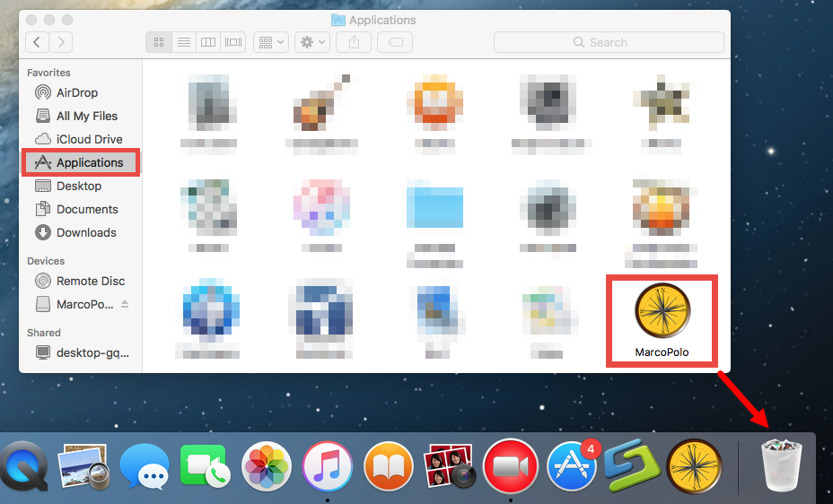This screenshot has height=504, width=833.
Task: Open the Trash in the Dock
Action: coord(782,465)
